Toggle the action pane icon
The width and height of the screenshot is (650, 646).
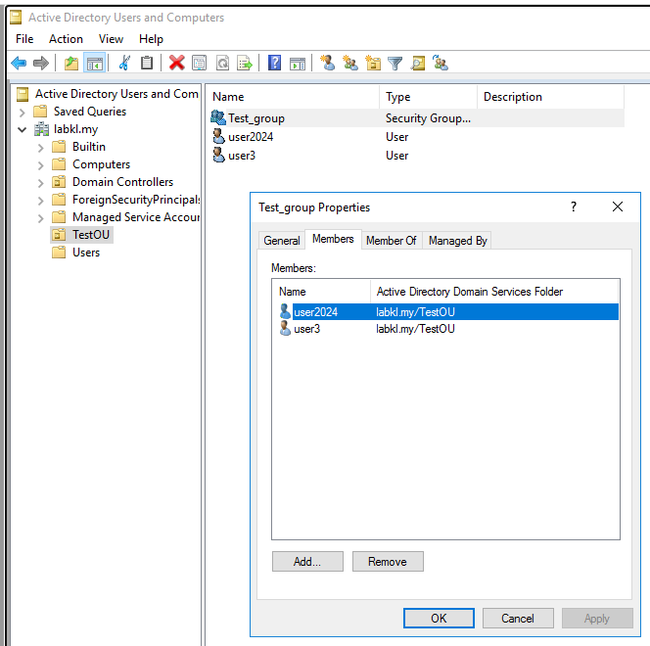298,63
